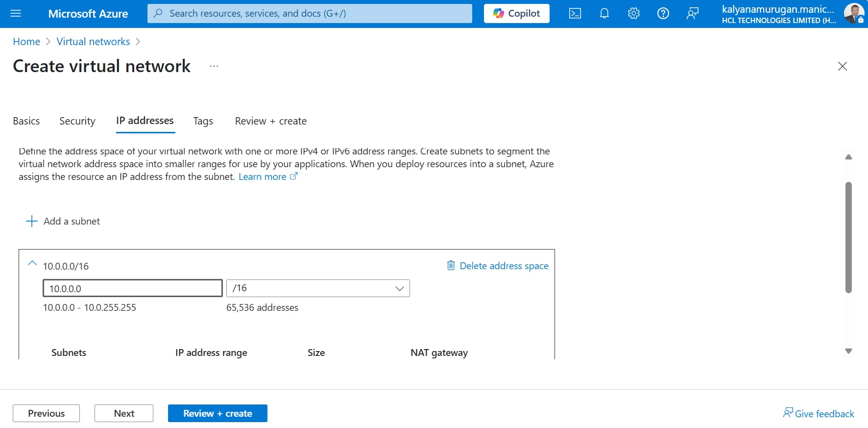The width and height of the screenshot is (868, 428).
Task: Edit the 10.0.0.0 address field
Action: click(133, 288)
